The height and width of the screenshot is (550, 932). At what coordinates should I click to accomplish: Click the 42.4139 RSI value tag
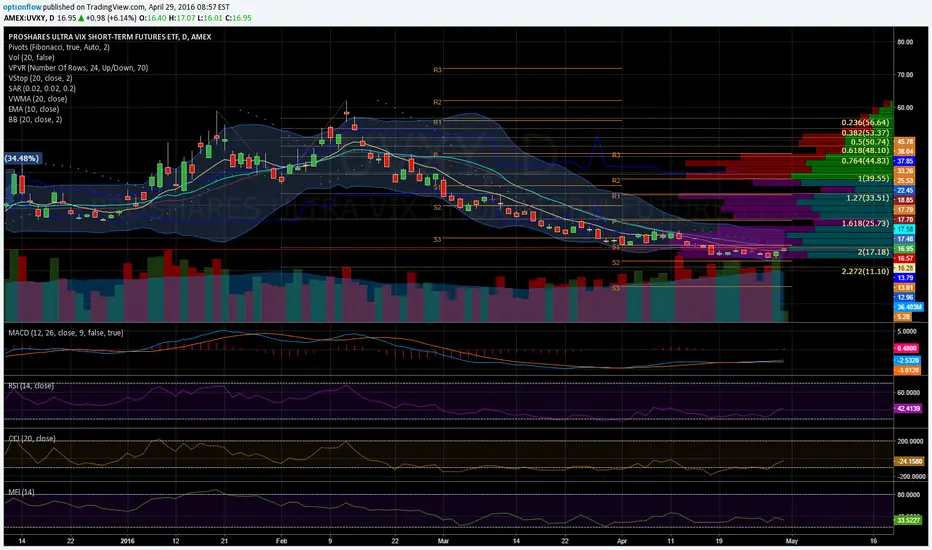pos(909,408)
